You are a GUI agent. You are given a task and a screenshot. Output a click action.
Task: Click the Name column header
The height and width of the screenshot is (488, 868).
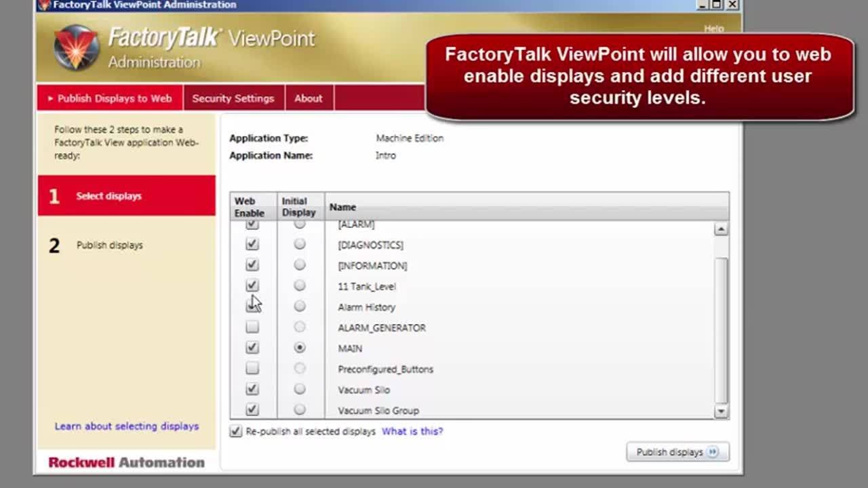(x=526, y=207)
